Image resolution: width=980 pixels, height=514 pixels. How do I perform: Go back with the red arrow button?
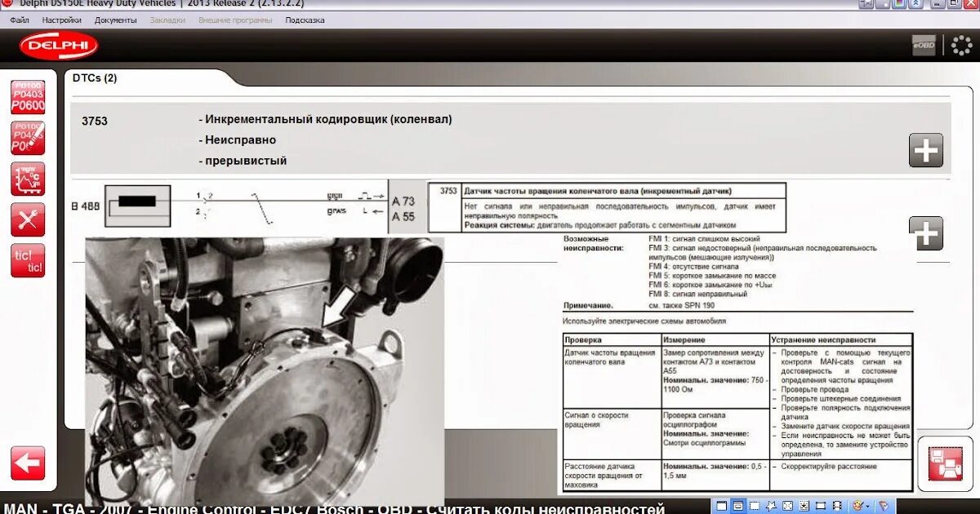point(28,463)
